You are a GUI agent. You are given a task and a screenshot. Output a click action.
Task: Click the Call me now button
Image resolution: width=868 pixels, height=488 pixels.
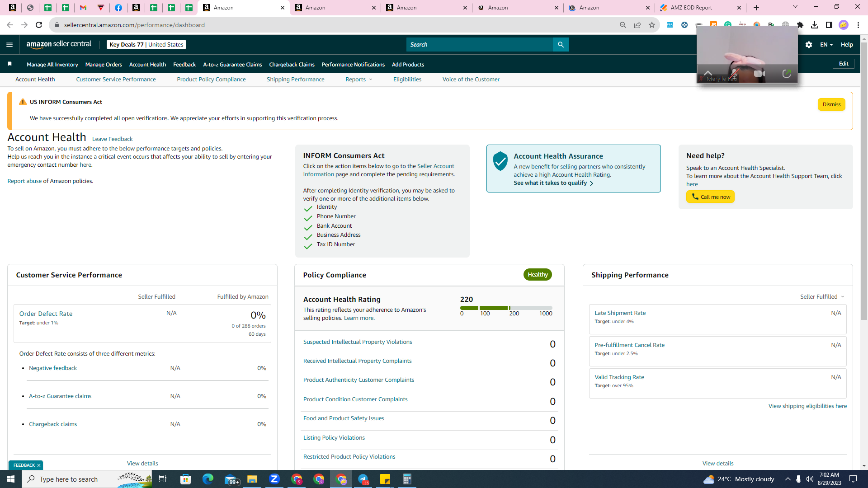pyautogui.click(x=710, y=197)
